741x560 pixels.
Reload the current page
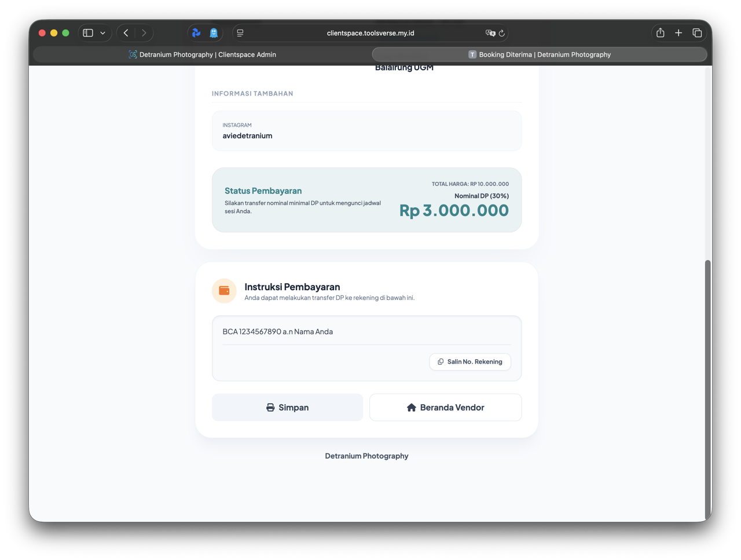(x=502, y=33)
